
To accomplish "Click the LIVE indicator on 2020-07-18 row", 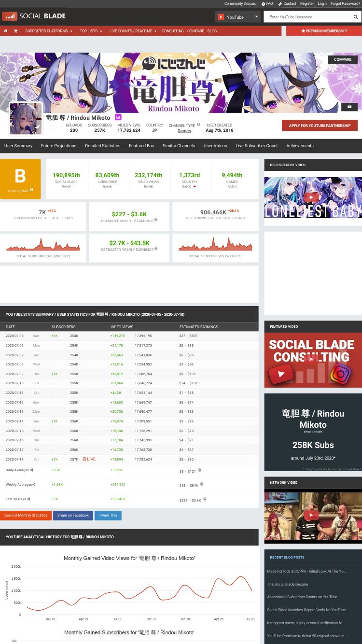I will coord(89,459).
